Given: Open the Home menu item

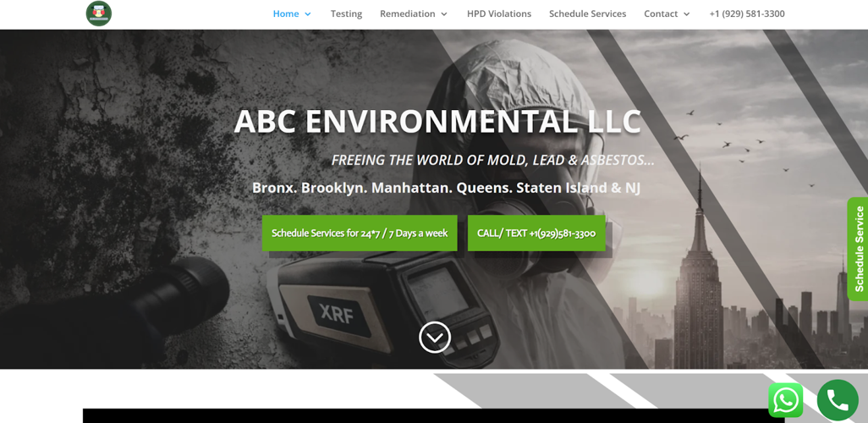Looking at the screenshot, I should (285, 14).
